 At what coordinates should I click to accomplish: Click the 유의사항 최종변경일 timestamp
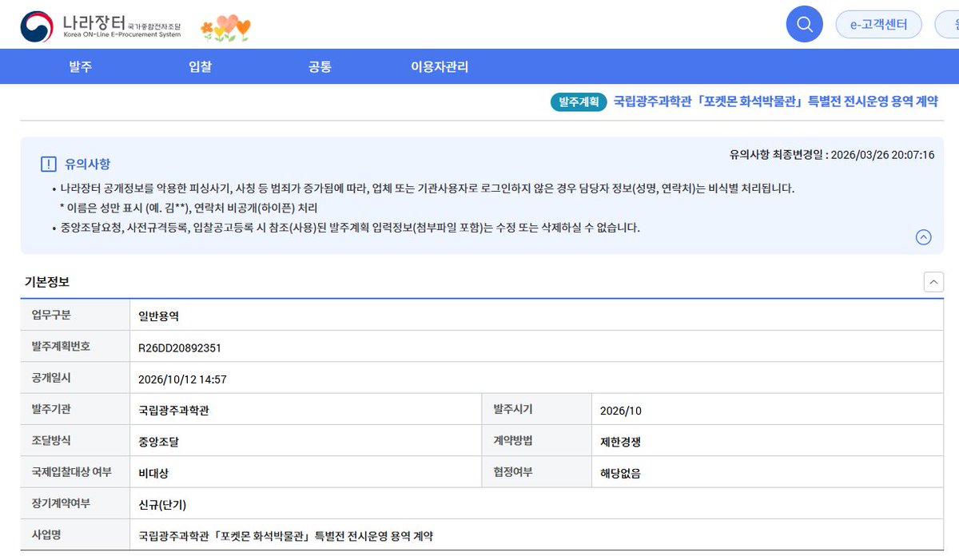click(x=832, y=155)
